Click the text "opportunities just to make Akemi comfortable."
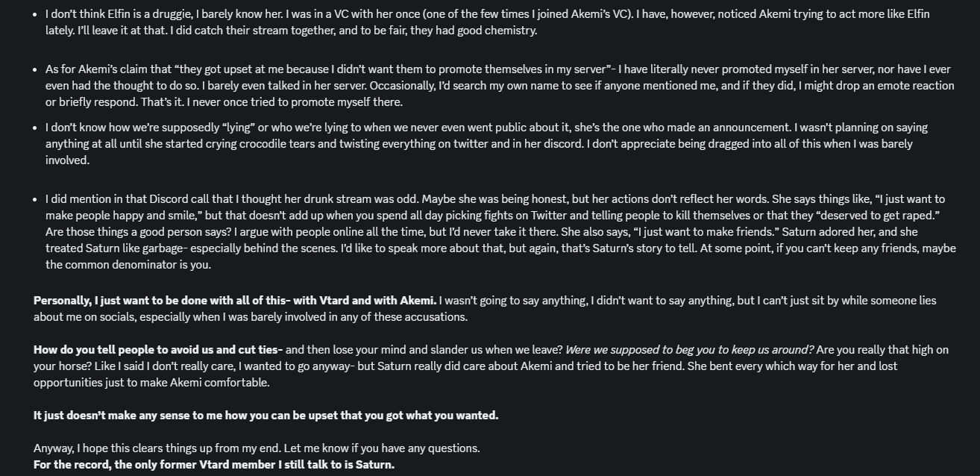The height and width of the screenshot is (476, 980). click(x=151, y=383)
